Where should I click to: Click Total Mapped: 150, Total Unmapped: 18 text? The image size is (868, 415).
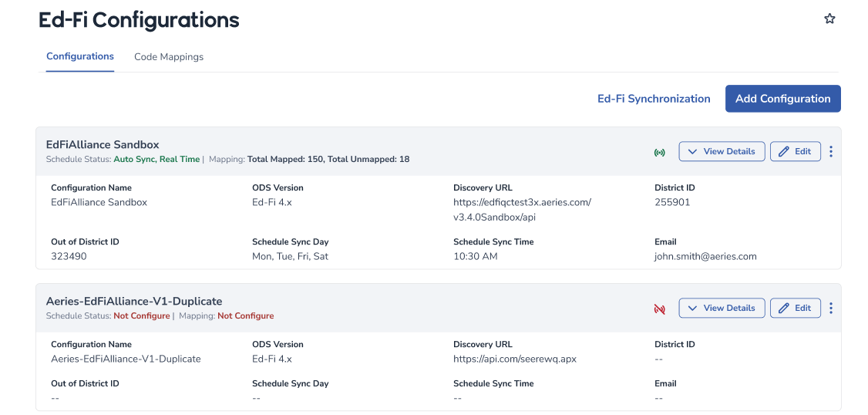(328, 159)
